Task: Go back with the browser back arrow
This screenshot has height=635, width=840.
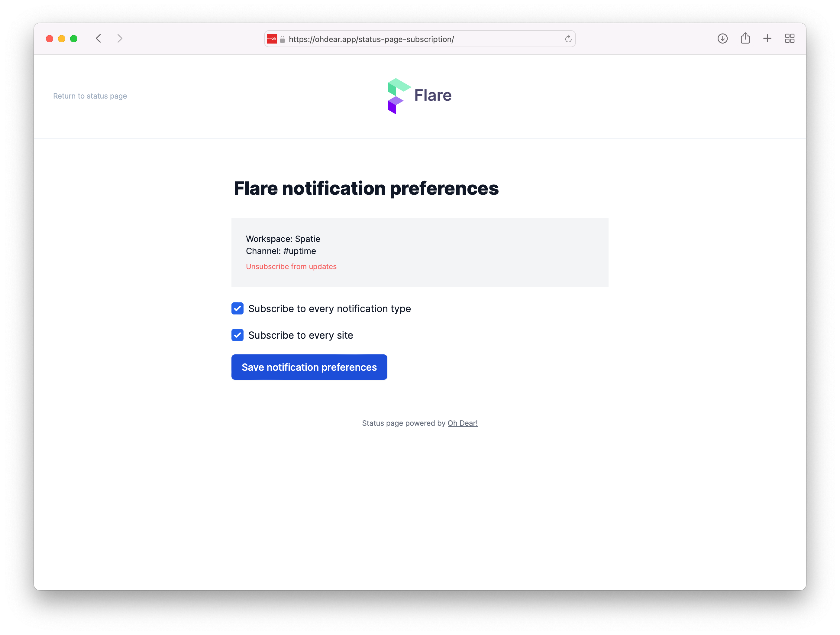Action: pos(99,38)
